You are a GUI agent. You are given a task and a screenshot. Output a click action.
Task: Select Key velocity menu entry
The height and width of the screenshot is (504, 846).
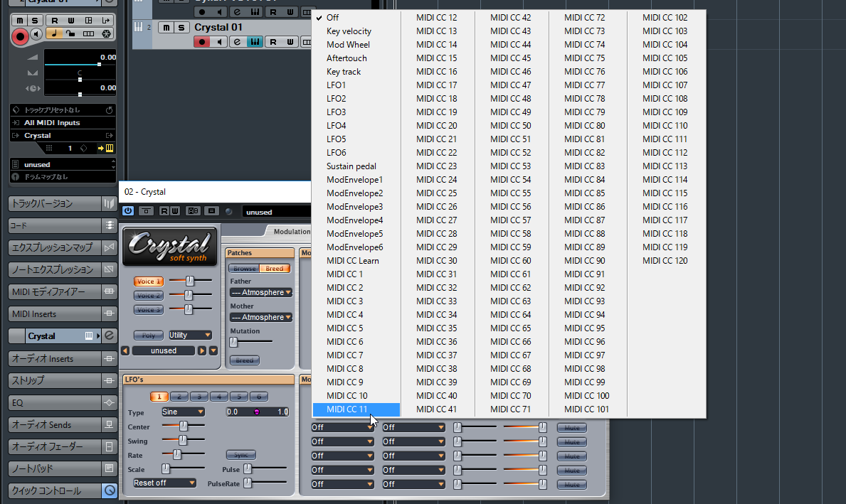(x=356, y=31)
